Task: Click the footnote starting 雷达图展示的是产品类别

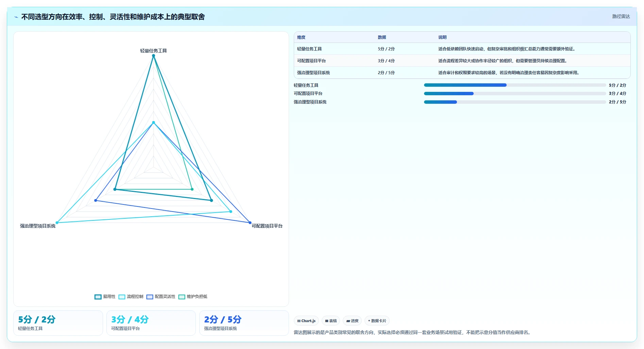Action: click(x=413, y=332)
